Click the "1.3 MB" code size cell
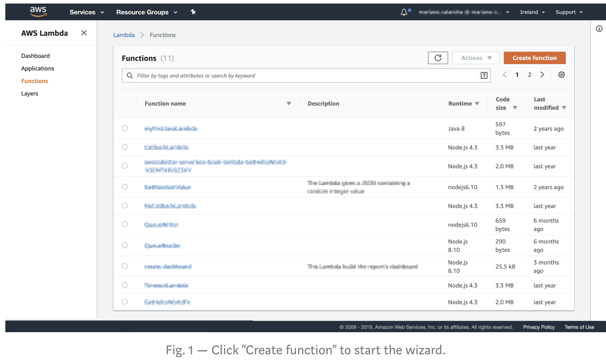This screenshot has width=606, height=364. click(x=504, y=187)
